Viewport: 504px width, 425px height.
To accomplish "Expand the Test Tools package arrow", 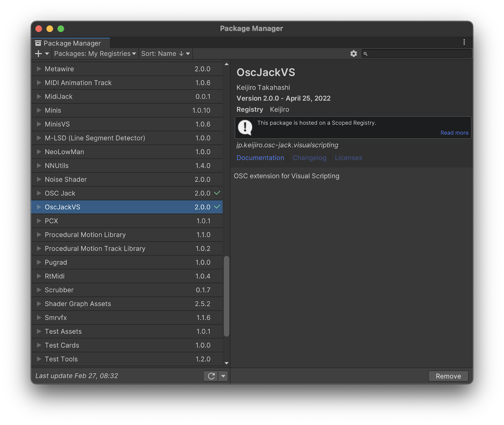I will [x=39, y=359].
